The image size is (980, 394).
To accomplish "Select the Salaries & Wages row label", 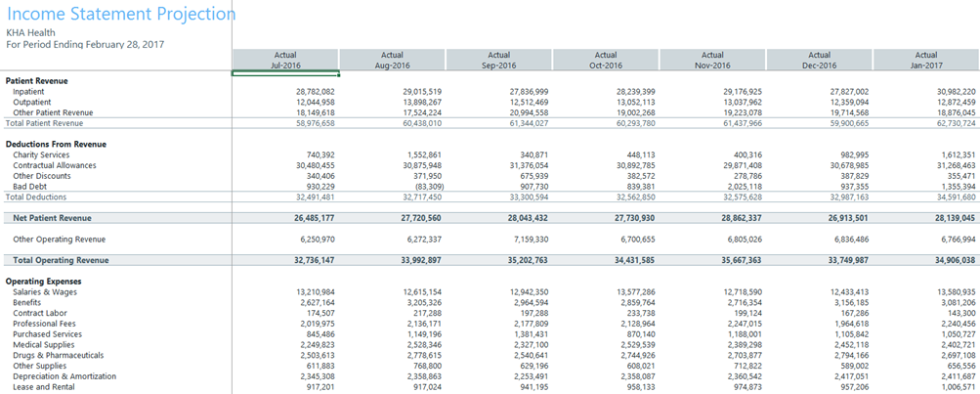I will point(45,292).
